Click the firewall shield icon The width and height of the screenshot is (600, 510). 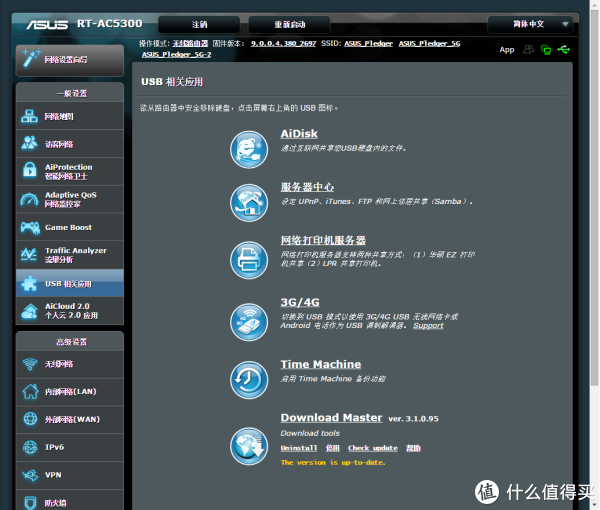(30, 503)
